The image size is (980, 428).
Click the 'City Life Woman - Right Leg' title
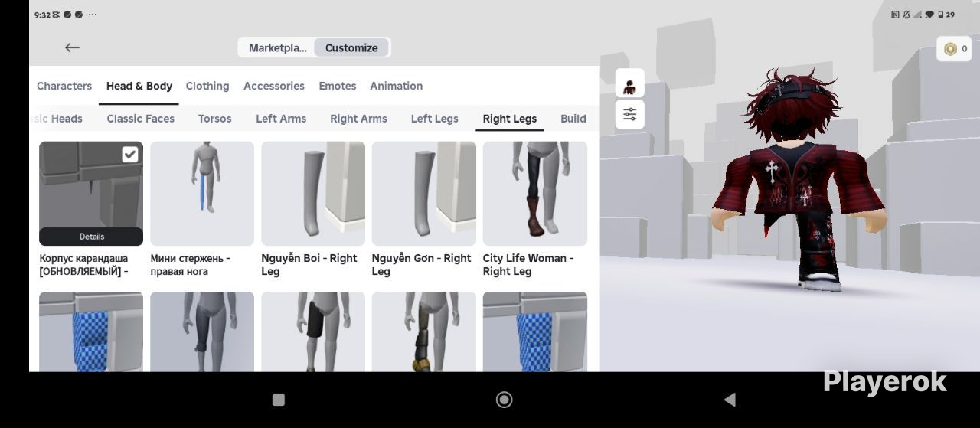(528, 265)
